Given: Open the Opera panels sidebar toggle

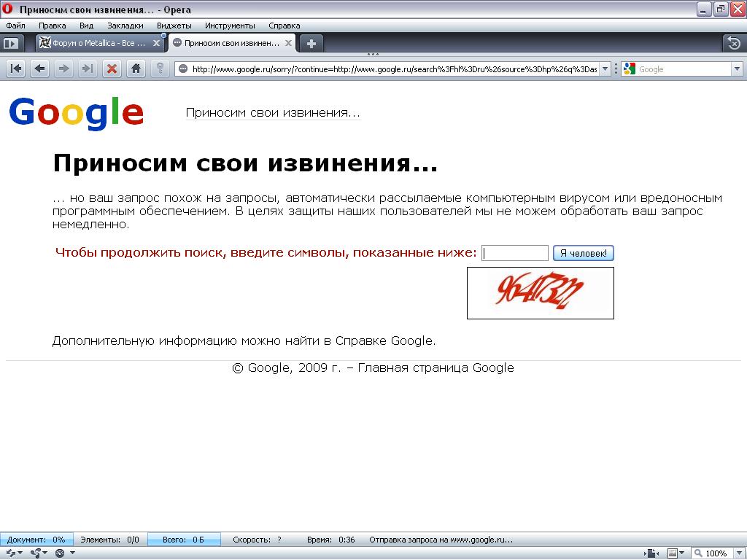Looking at the screenshot, I should pos(10,43).
